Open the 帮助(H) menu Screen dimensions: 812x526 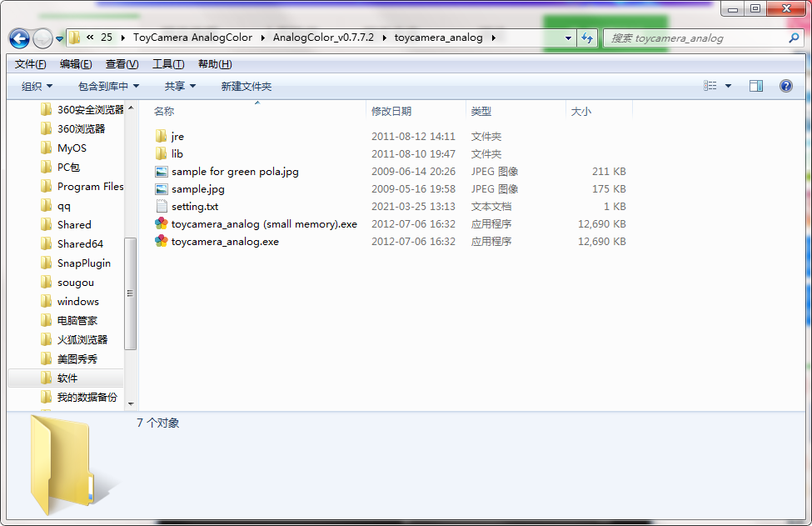click(x=215, y=64)
